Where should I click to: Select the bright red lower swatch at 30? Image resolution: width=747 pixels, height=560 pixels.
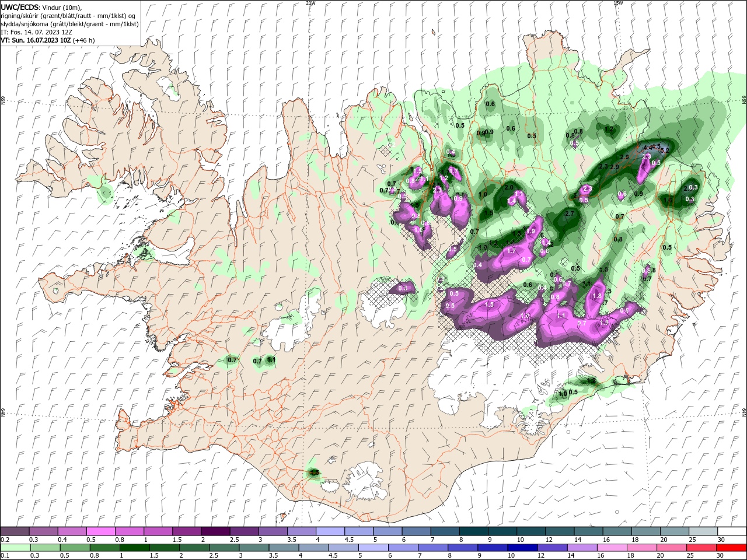point(731,547)
